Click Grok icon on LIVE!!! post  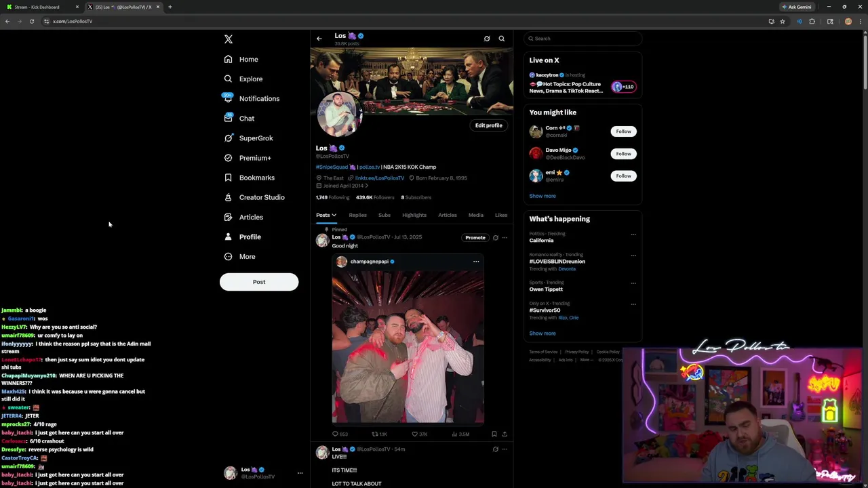click(x=496, y=449)
